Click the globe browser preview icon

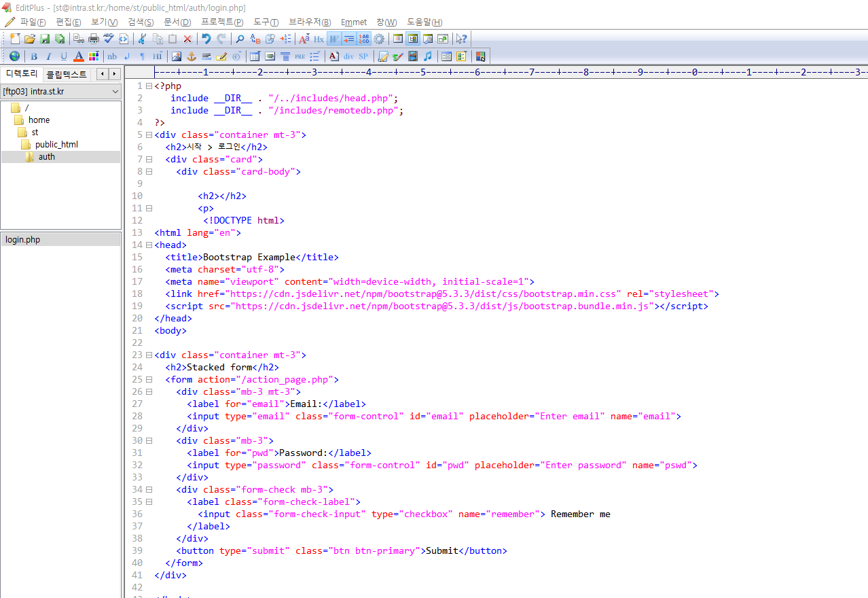click(15, 56)
